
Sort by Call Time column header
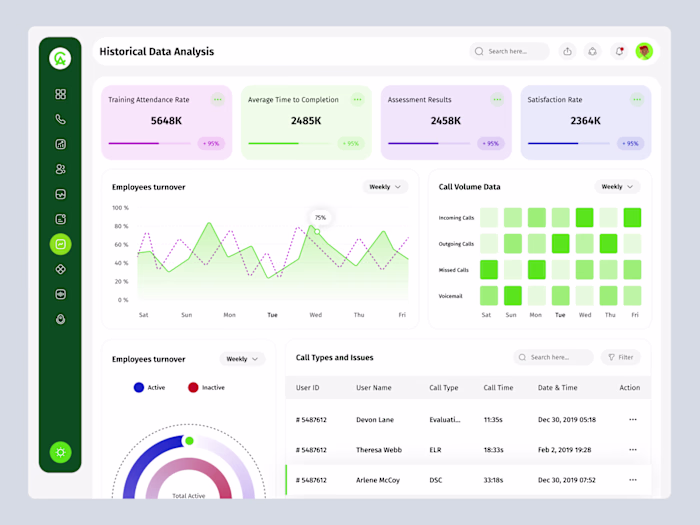pos(498,388)
